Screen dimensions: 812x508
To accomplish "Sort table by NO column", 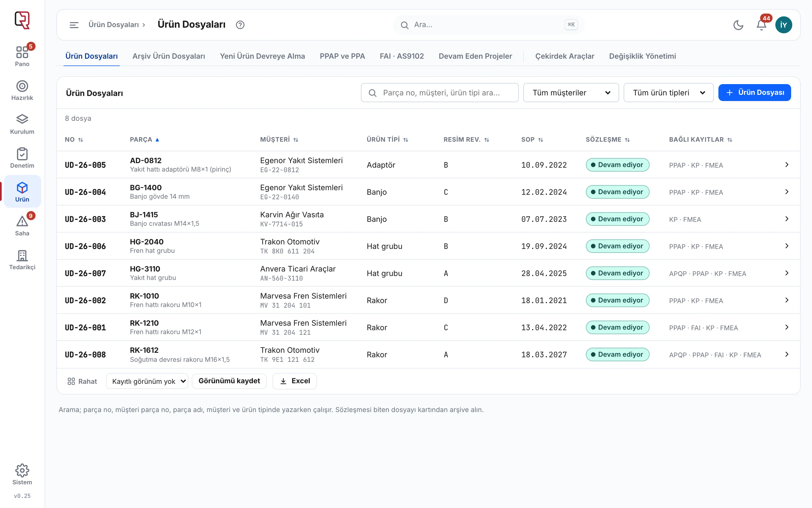I will (74, 139).
